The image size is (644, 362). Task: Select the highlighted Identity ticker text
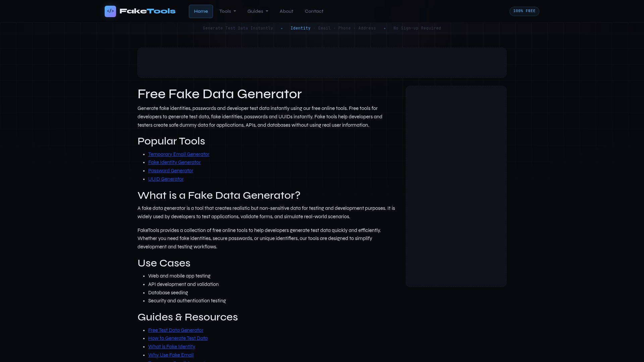(301, 28)
